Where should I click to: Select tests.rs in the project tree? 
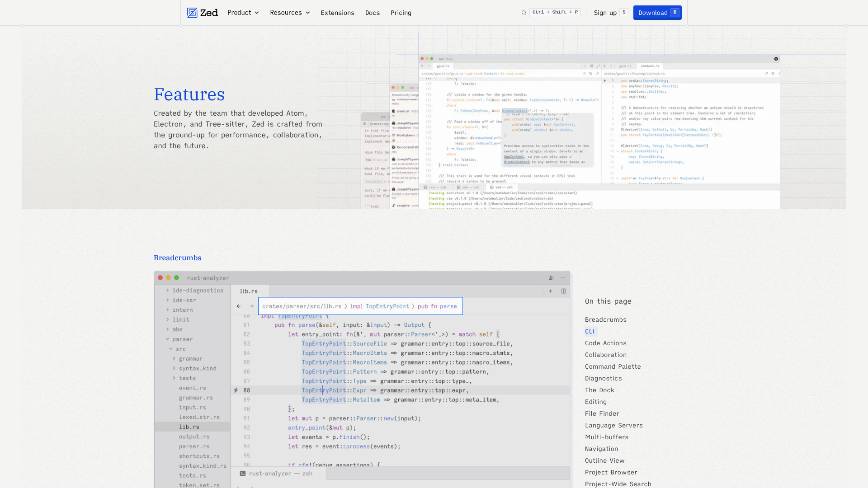[x=192, y=476]
